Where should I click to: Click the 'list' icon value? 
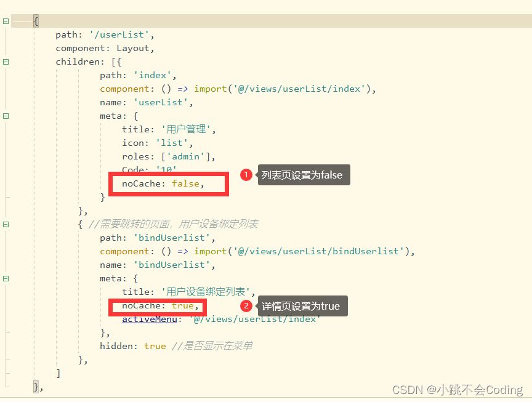pyautogui.click(x=172, y=143)
